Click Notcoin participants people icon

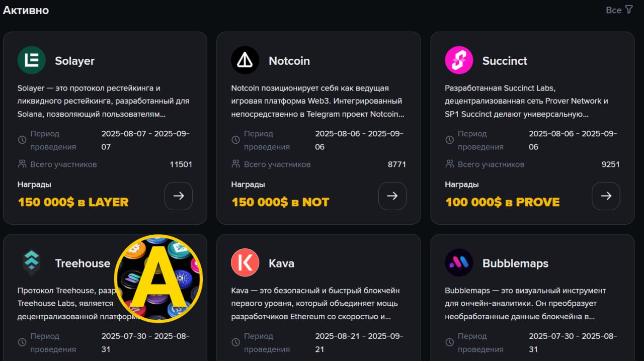tap(235, 164)
